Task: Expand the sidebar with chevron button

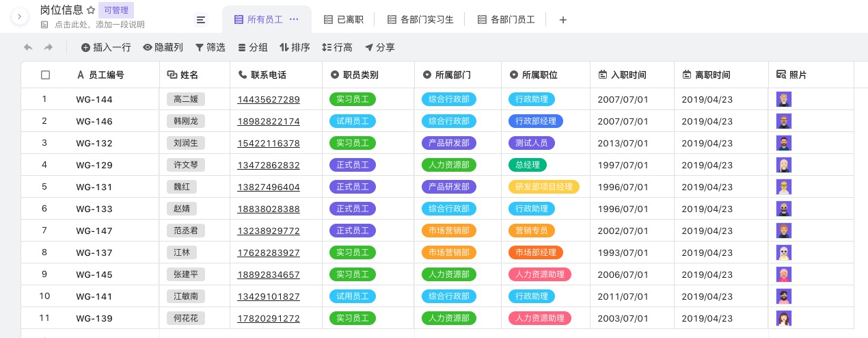Action: 20,16
